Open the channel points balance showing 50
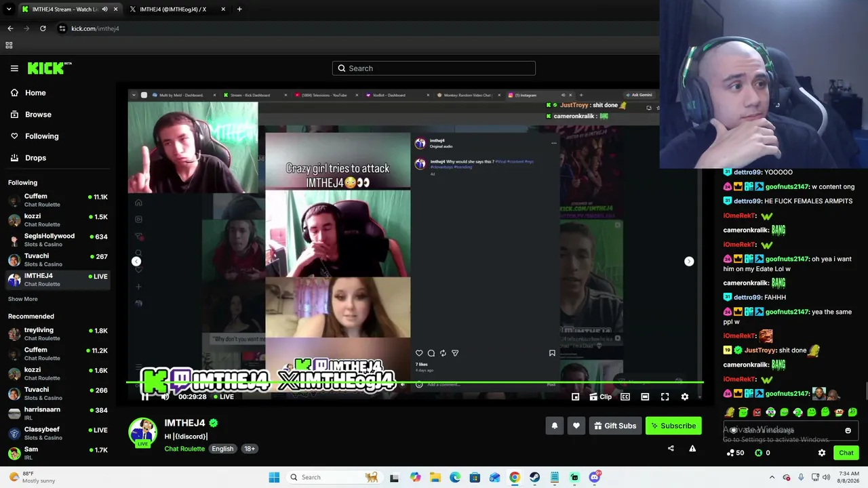 (735, 453)
